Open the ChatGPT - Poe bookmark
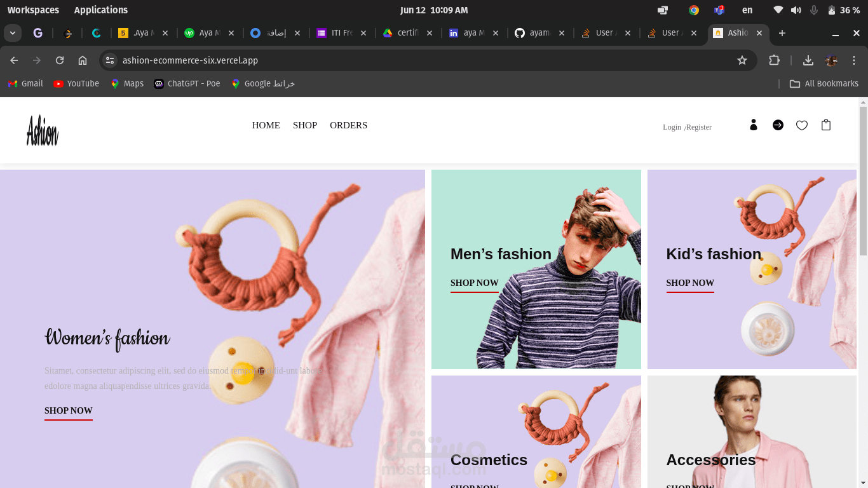Viewport: 868px width, 488px height. pos(187,84)
